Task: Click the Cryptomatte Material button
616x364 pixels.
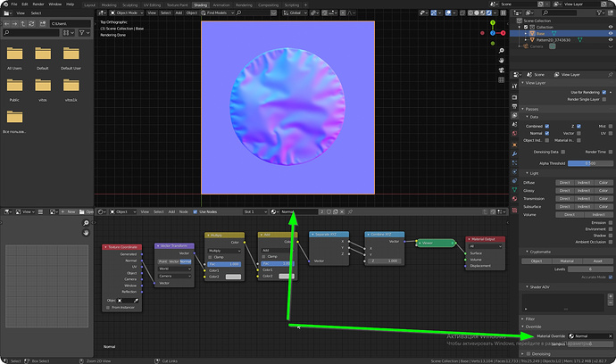Action: point(567,261)
